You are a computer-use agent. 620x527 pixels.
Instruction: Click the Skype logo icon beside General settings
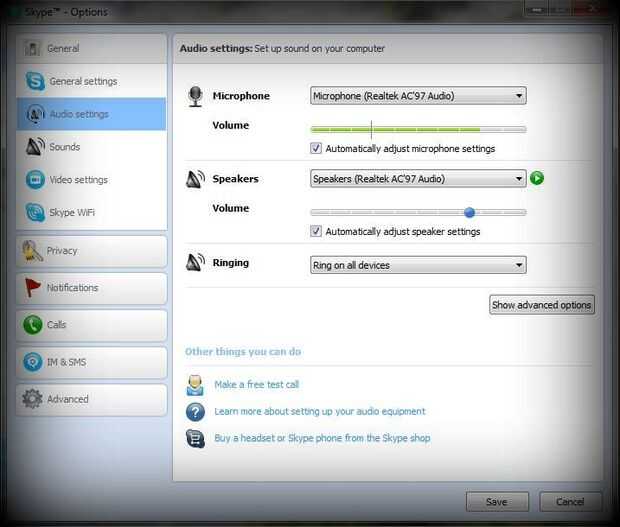(x=35, y=81)
